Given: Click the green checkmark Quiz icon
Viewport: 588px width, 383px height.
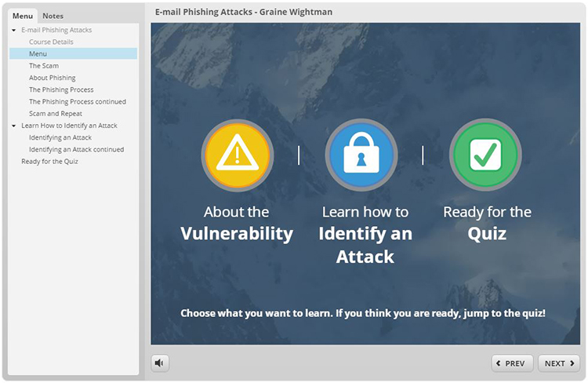Looking at the screenshot, I should pos(485,155).
